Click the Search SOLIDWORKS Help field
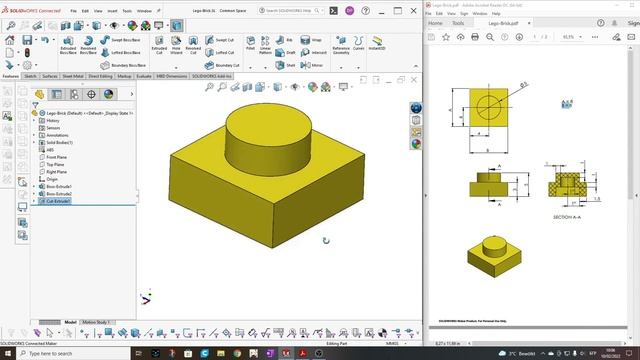The width and height of the screenshot is (640, 360). point(291,11)
